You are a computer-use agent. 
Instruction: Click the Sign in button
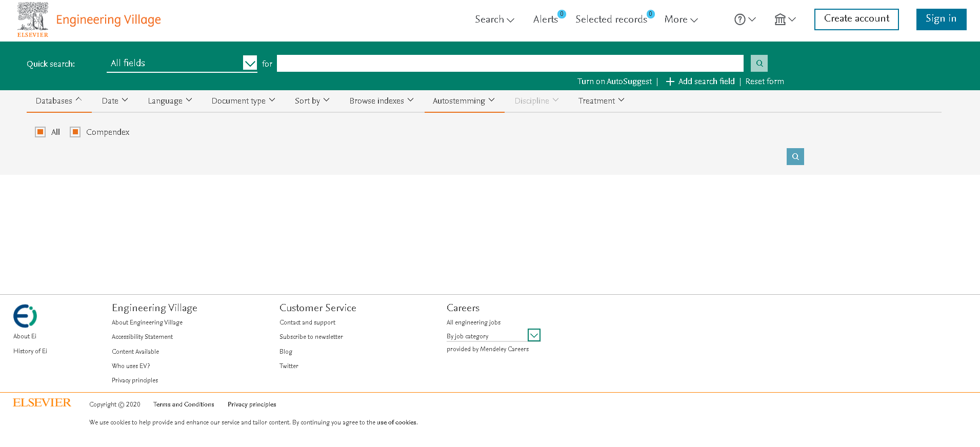pyautogui.click(x=941, y=19)
